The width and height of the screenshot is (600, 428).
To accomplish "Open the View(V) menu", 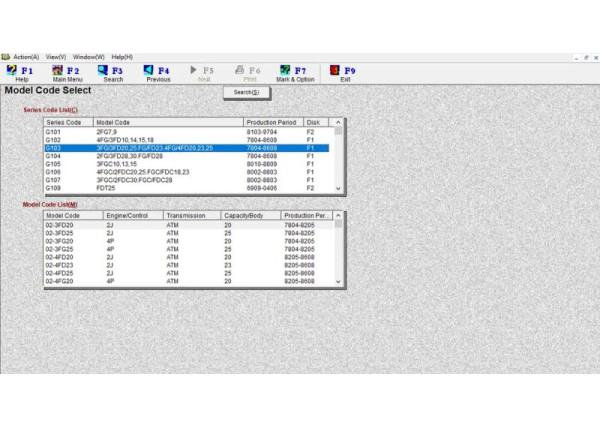I will pos(56,57).
